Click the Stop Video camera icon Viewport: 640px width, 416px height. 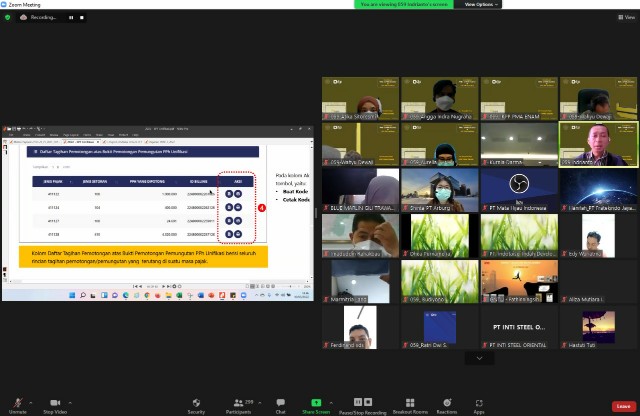(54, 402)
